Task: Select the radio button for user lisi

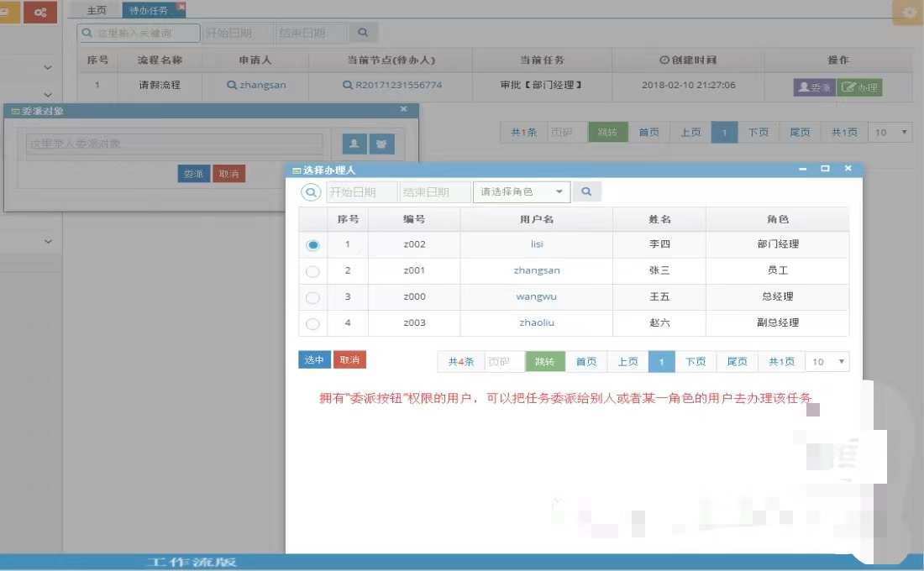Action: [x=313, y=245]
